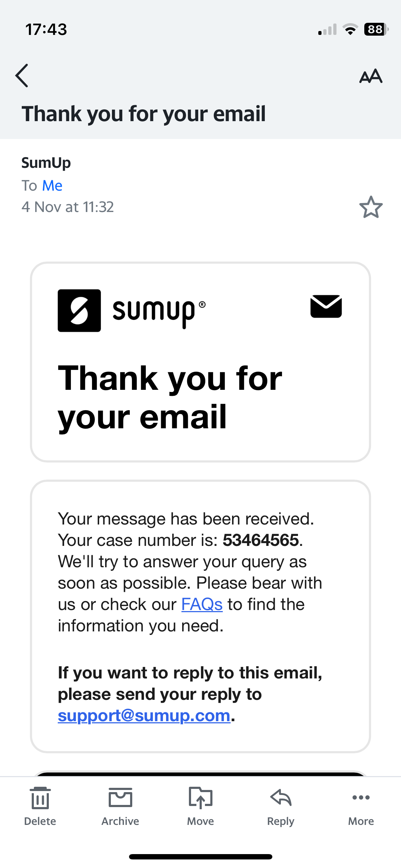401x868 pixels.
Task: Tap the 17:43 clock in status bar
Action: tap(46, 29)
